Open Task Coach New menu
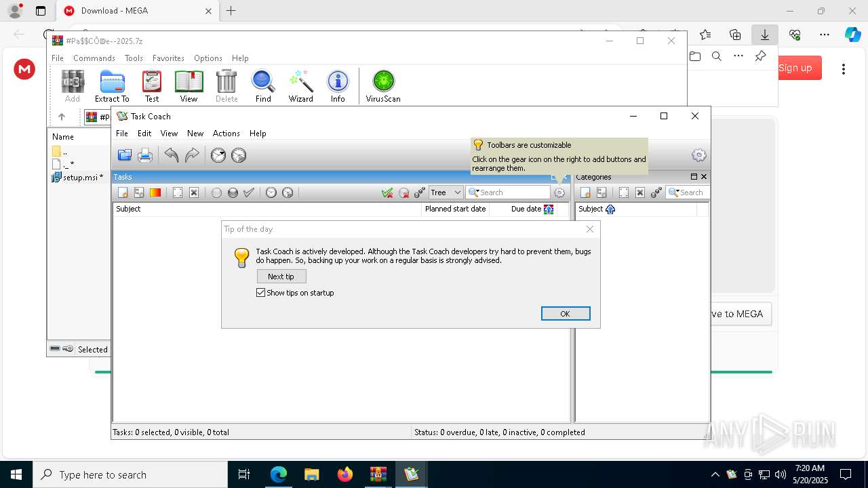868x488 pixels. coord(195,134)
